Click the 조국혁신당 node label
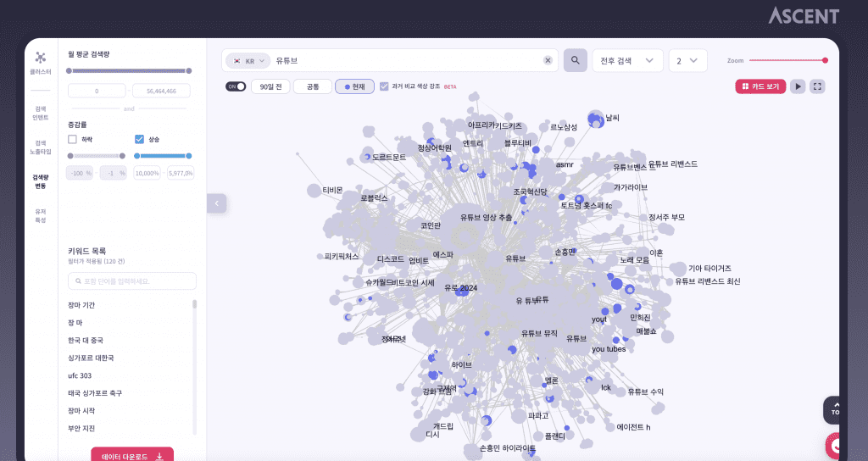This screenshot has width=868, height=461. point(530,192)
